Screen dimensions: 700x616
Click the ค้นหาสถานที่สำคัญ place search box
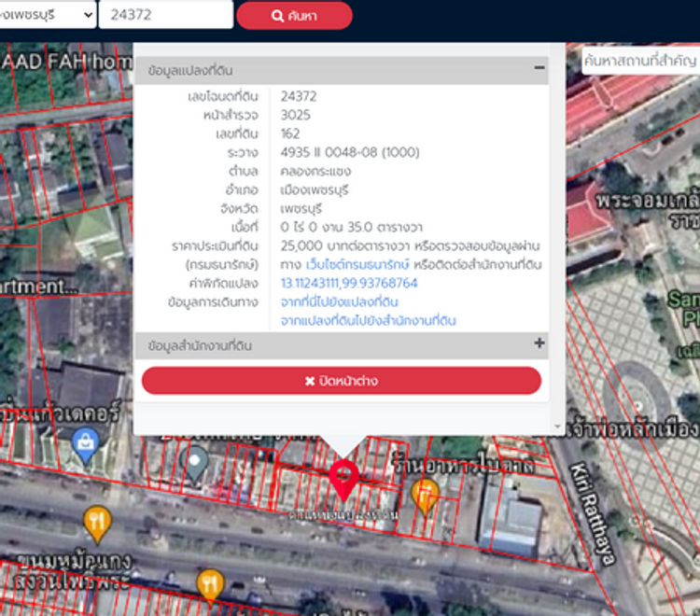(639, 61)
